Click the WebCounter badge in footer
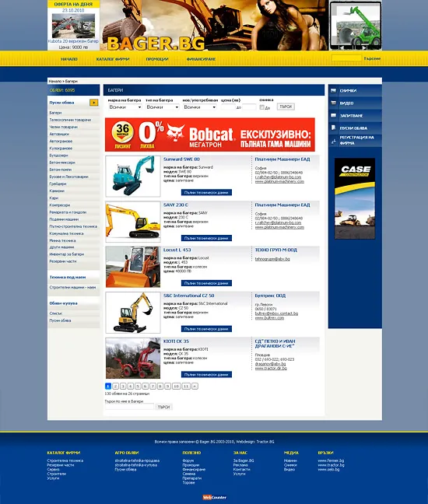This screenshot has height=504, width=428. [215, 497]
